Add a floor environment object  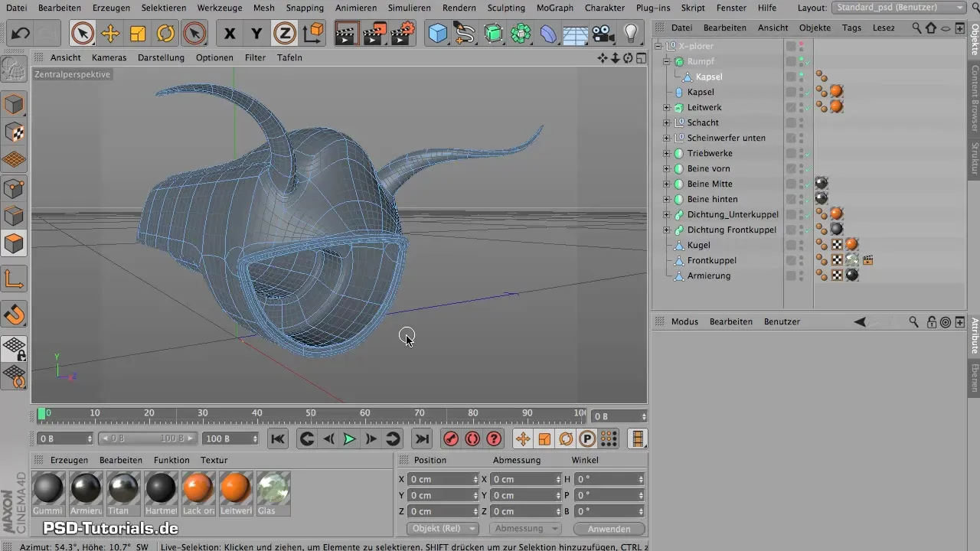click(x=576, y=34)
